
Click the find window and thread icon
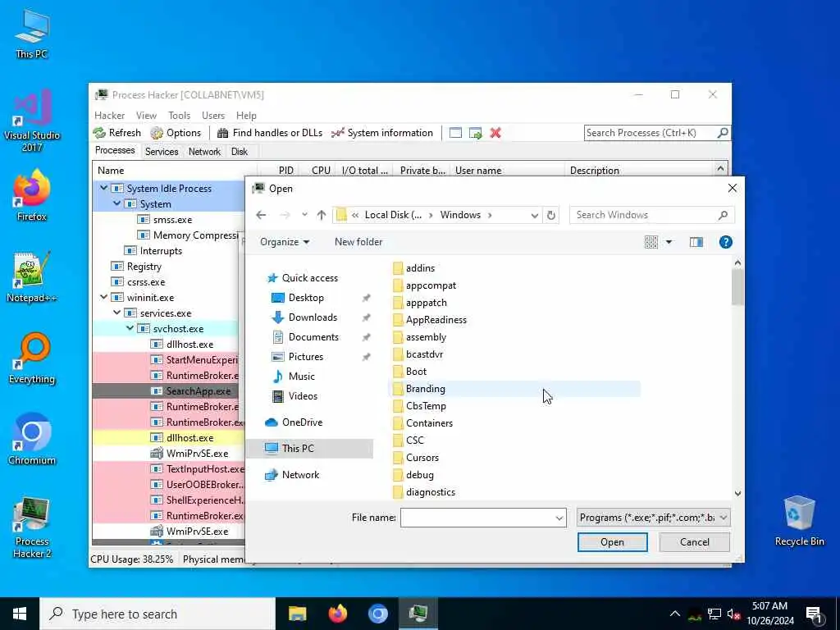[x=475, y=133]
